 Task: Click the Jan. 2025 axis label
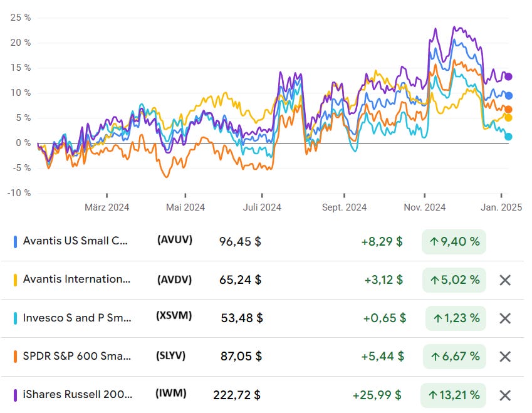[501, 207]
